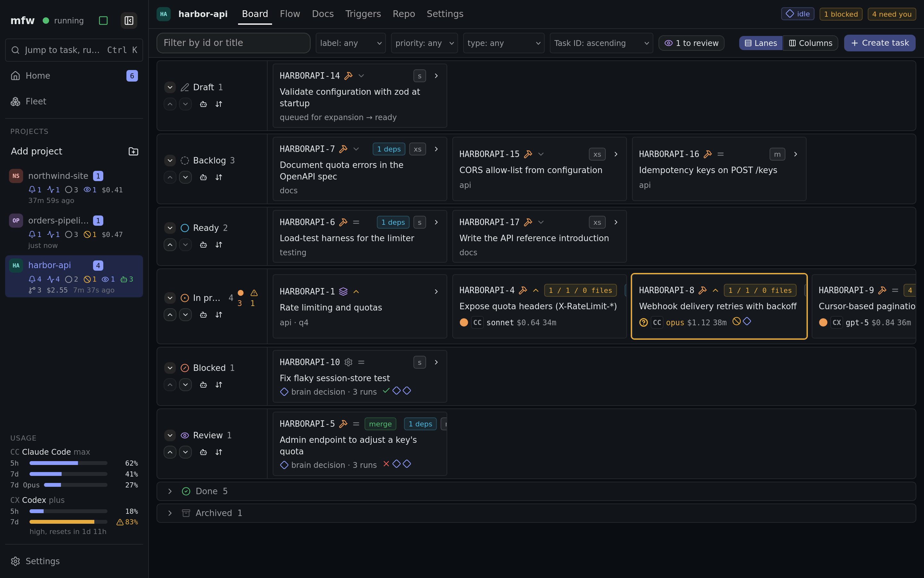Click the gear icon on HARBORAPI-10
The width and height of the screenshot is (924, 578).
348,362
